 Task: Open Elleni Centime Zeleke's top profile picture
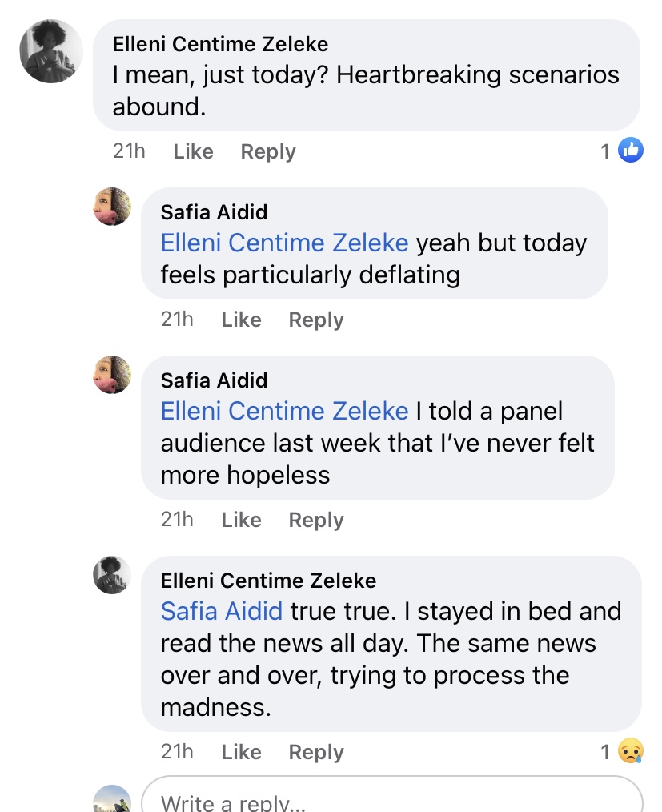click(x=51, y=51)
